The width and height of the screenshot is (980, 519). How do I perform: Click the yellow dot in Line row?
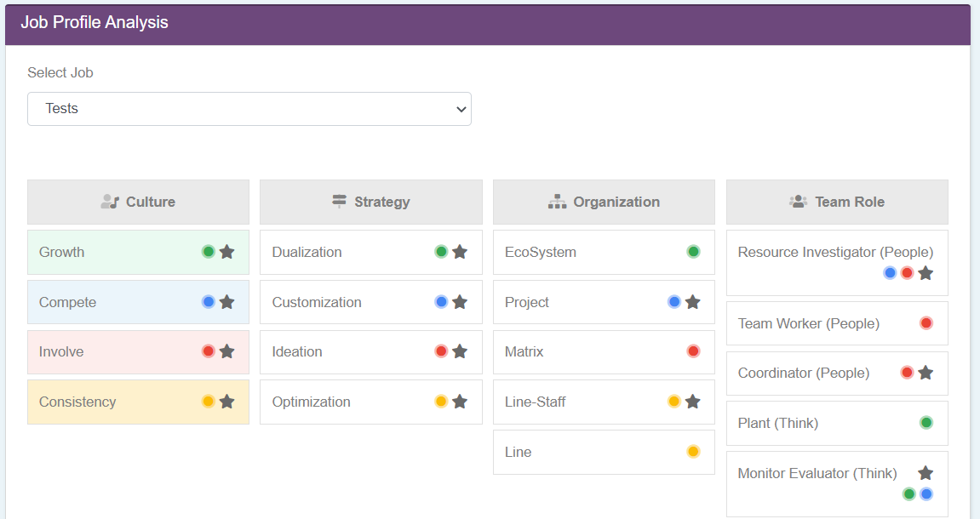(693, 452)
